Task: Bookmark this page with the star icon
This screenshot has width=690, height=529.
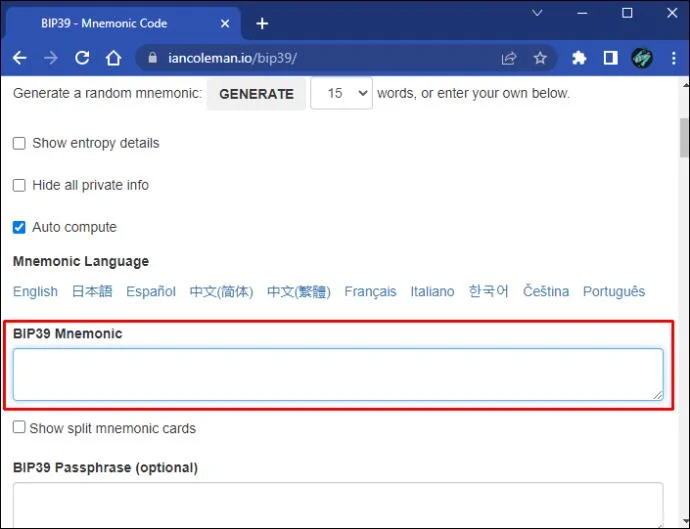Action: (540, 58)
